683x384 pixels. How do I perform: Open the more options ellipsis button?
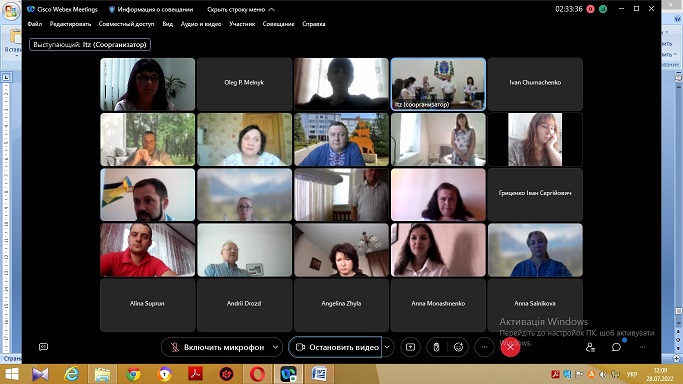click(484, 347)
